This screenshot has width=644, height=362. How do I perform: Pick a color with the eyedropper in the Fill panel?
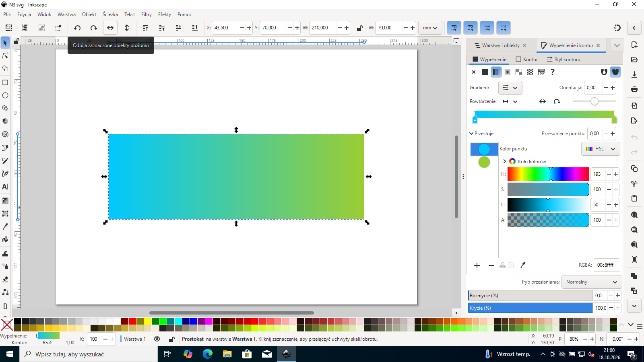(523, 265)
